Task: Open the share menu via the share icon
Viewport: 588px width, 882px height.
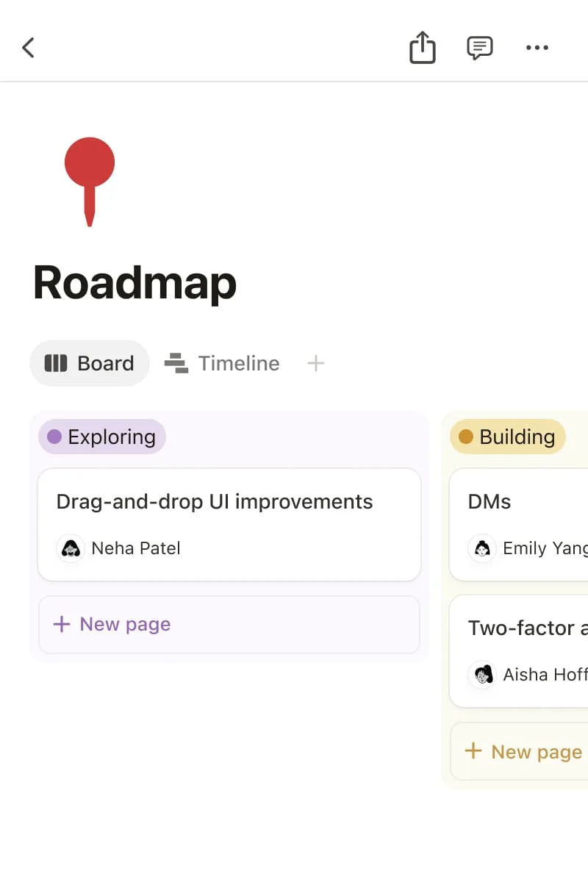Action: 422,47
